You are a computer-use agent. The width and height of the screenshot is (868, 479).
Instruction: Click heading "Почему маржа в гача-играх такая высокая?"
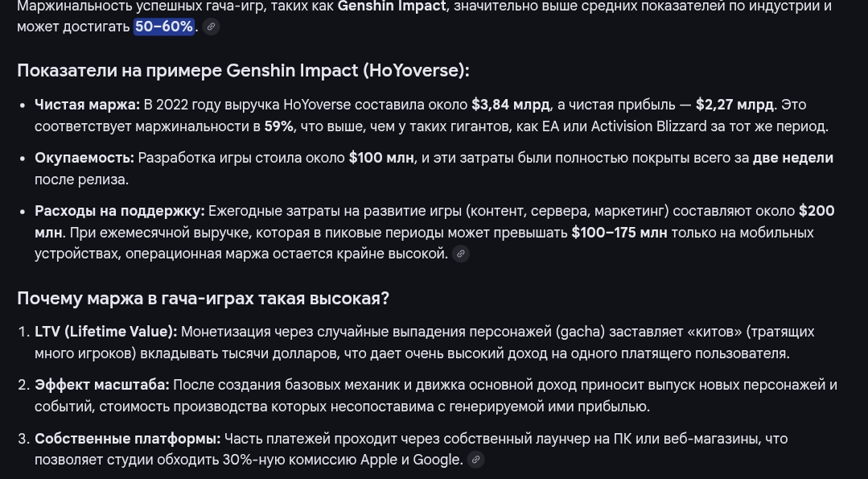203,299
